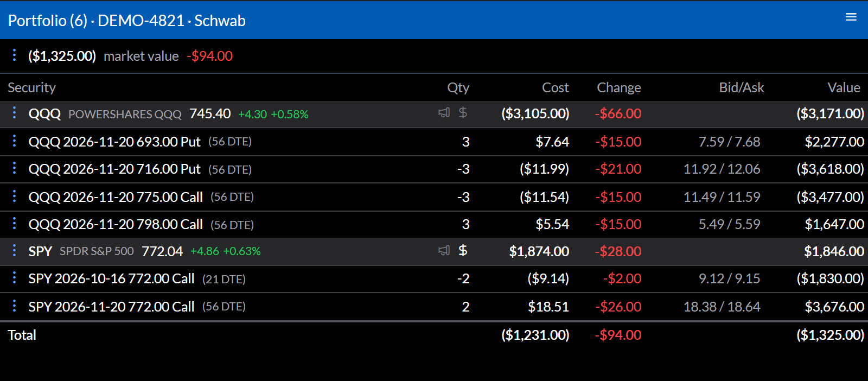Open three-dot menu for QQQ 775.00 Call

click(14, 196)
